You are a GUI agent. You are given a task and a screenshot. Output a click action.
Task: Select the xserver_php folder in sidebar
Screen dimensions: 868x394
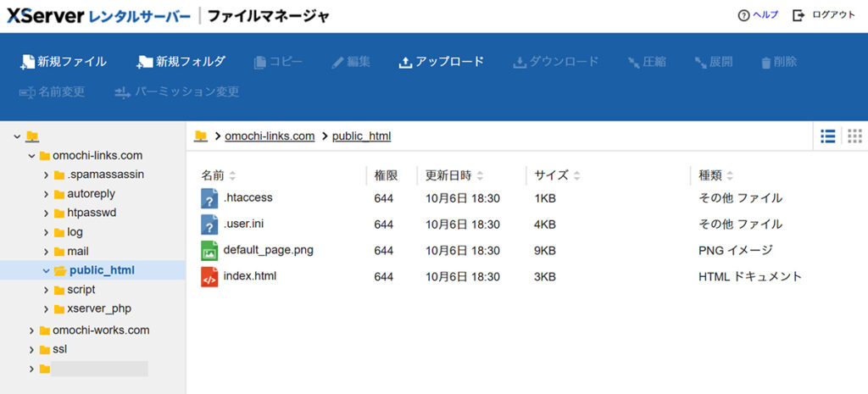tap(98, 308)
